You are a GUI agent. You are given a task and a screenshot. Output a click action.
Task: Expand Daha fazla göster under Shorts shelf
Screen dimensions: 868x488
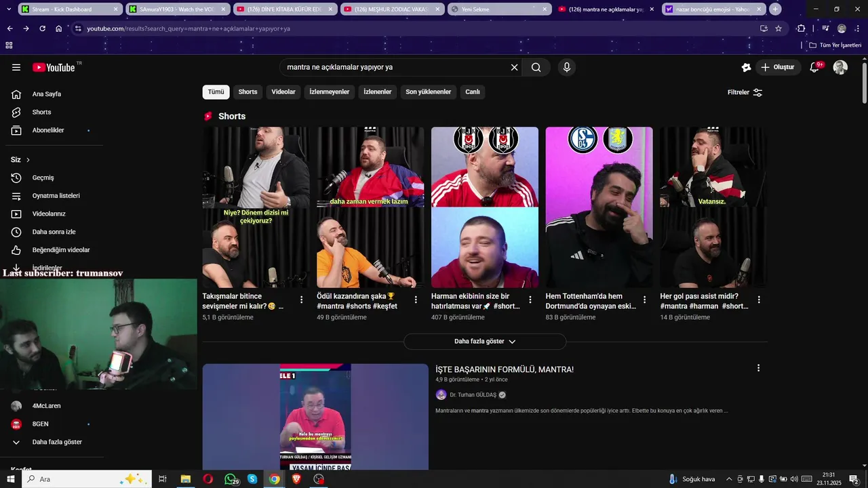point(485,342)
